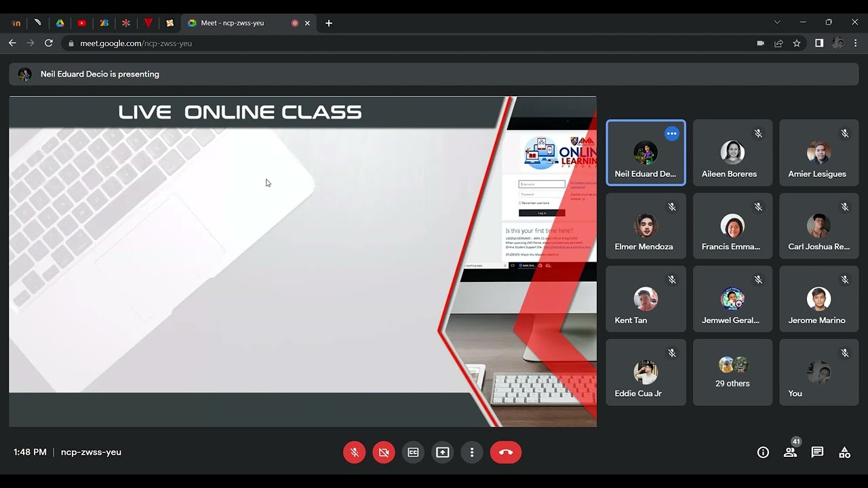
Task: Select the Jemwel Geral... participant tile
Action: (x=732, y=299)
